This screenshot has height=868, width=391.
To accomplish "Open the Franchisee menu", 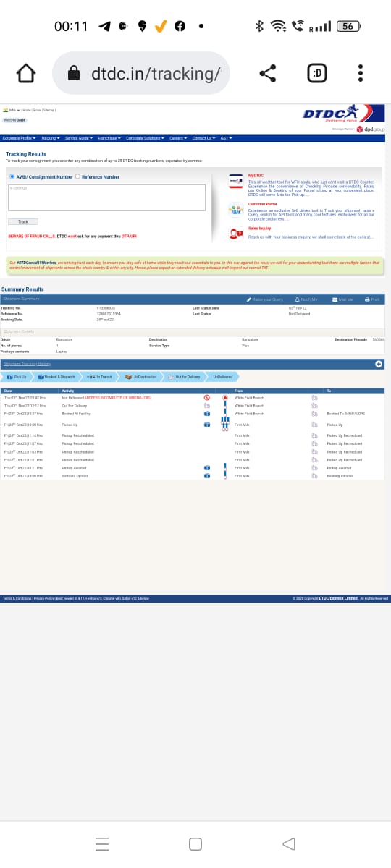I will pyautogui.click(x=109, y=138).
